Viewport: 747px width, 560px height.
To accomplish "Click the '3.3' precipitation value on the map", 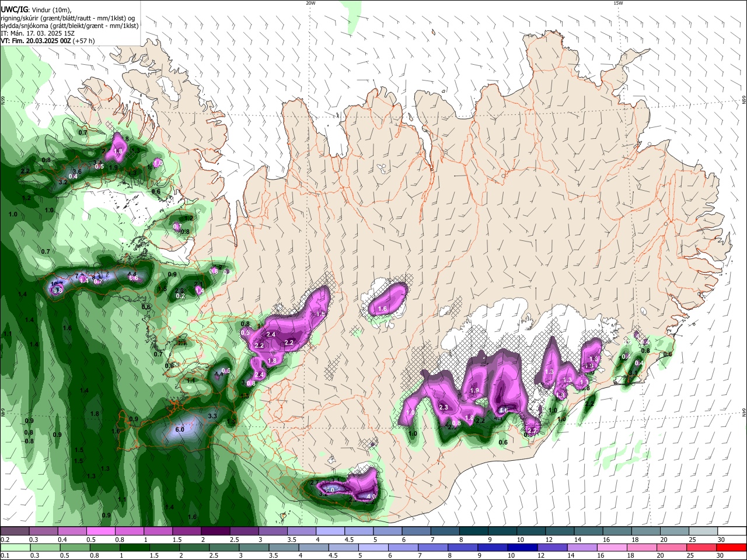I will (212, 416).
